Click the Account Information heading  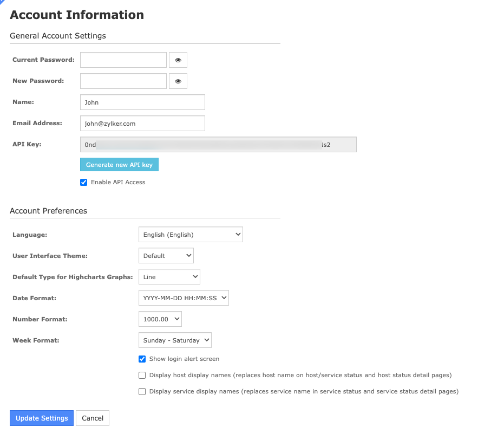point(77,15)
